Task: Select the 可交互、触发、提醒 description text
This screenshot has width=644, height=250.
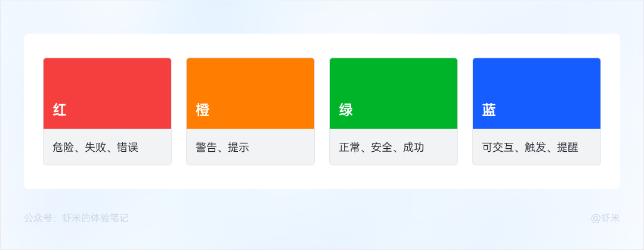Action: pyautogui.click(x=530, y=148)
